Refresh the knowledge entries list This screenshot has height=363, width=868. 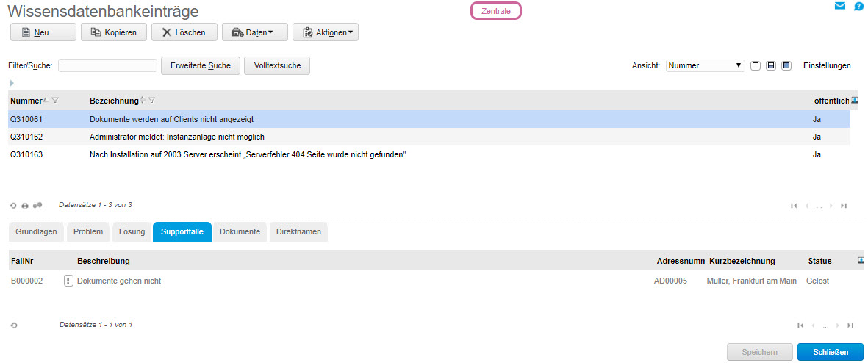[13, 205]
